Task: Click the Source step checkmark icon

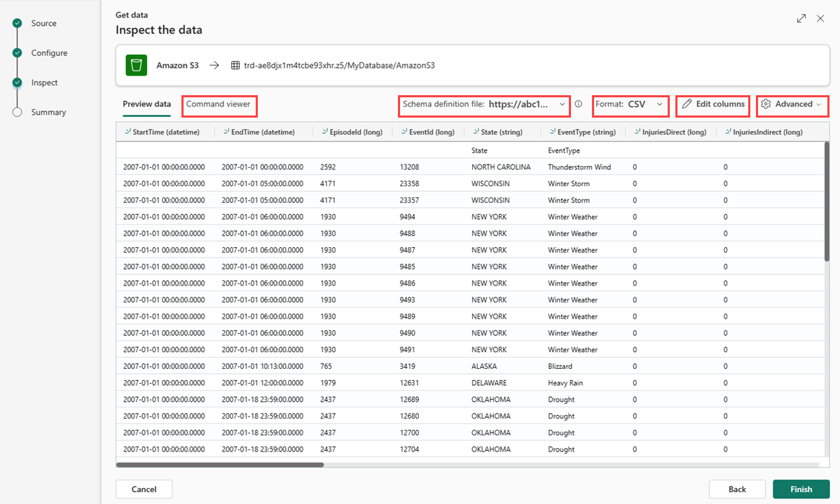Action: click(x=17, y=23)
